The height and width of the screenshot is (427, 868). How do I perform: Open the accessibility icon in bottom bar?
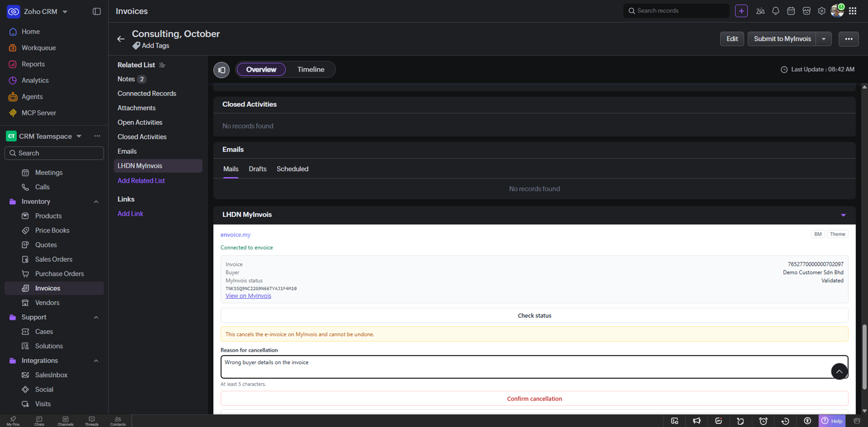pos(807,421)
